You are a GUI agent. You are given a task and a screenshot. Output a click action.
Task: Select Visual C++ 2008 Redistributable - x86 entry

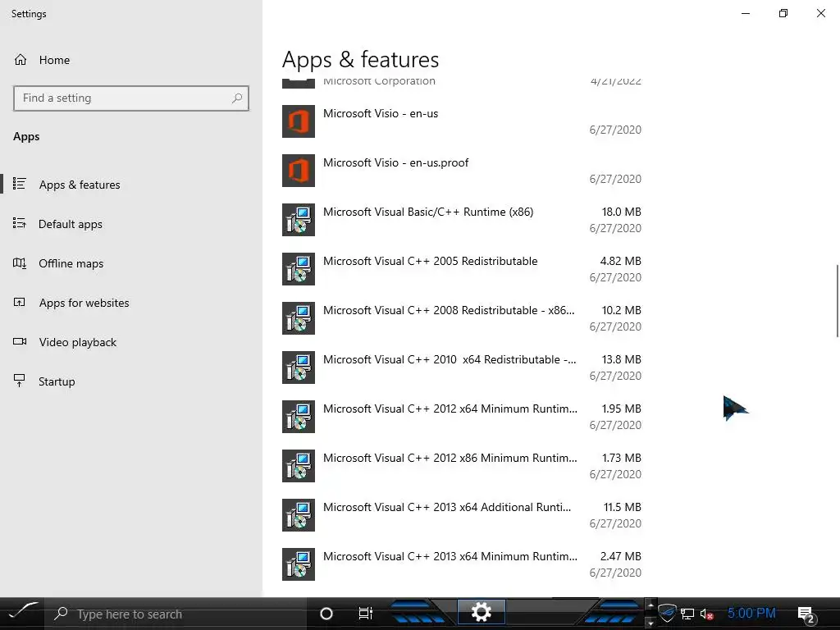[462, 318]
